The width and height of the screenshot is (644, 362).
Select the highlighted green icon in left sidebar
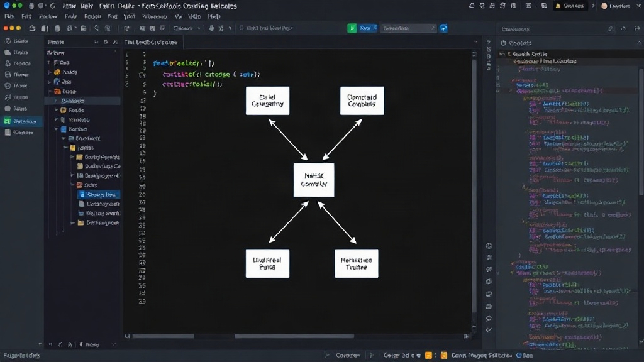[x=8, y=121]
